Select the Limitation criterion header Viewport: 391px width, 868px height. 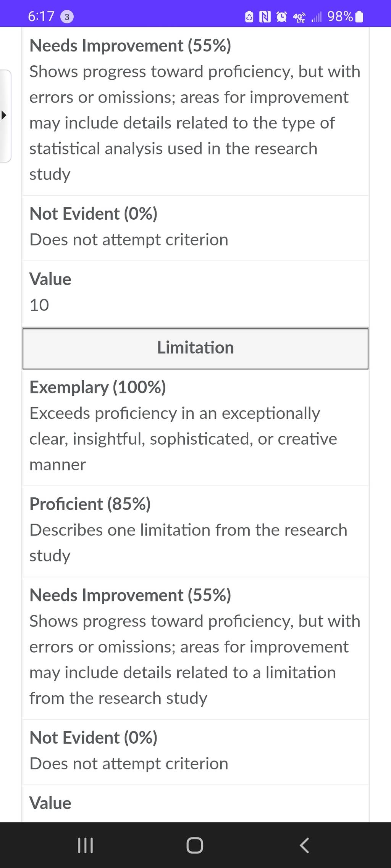(x=195, y=349)
